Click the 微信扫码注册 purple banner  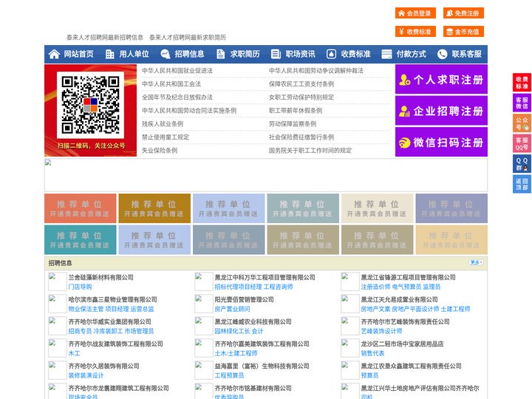pyautogui.click(x=441, y=142)
